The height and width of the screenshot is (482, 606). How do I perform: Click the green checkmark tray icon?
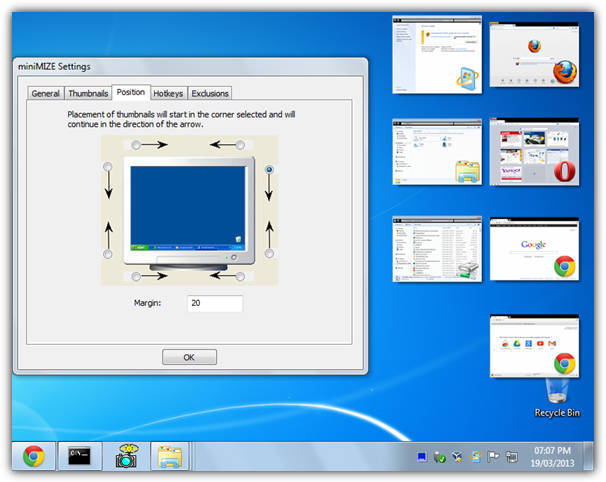click(439, 457)
